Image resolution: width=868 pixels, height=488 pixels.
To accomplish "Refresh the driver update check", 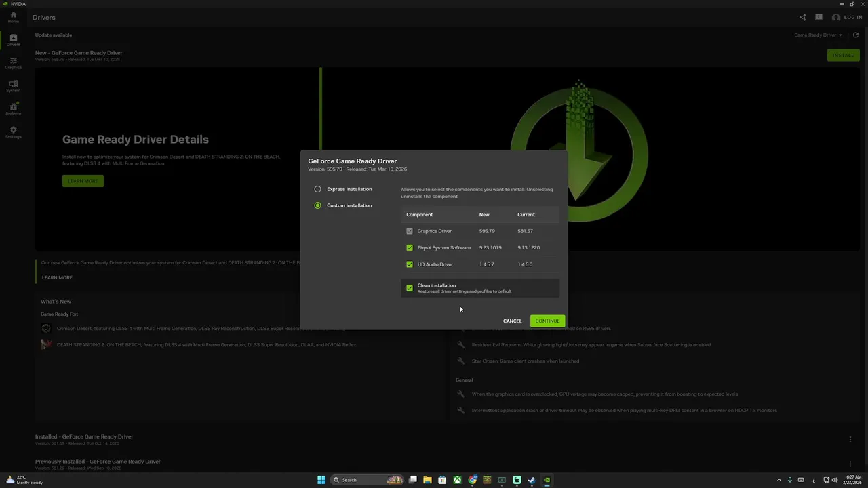I will coord(856,35).
